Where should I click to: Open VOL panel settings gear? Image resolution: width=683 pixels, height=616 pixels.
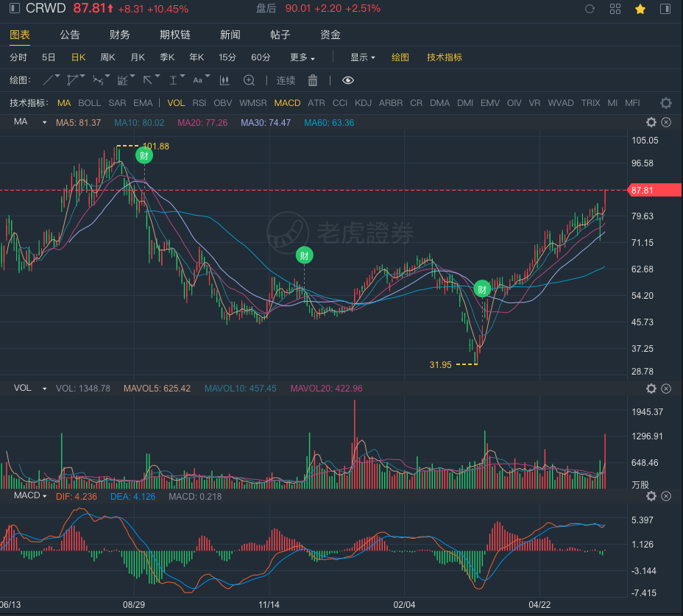tap(651, 389)
